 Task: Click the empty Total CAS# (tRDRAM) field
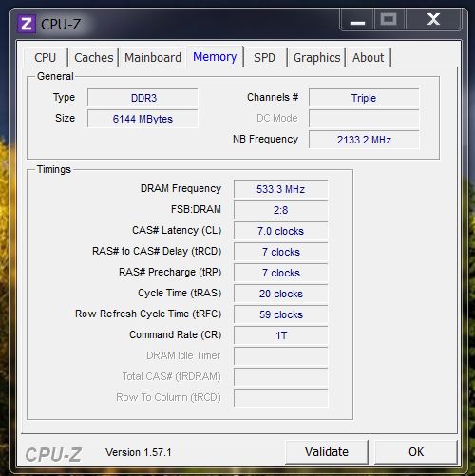click(x=281, y=377)
